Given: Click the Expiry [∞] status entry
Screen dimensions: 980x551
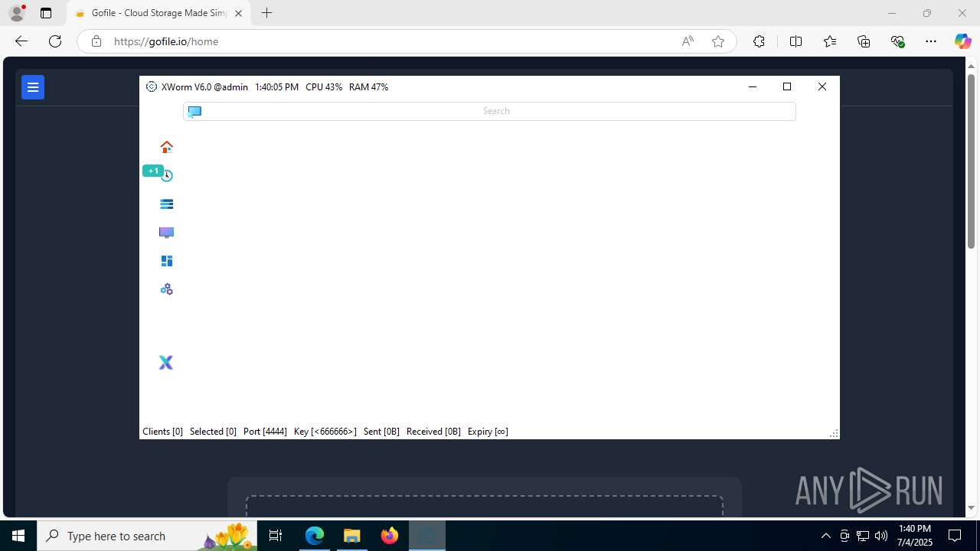Looking at the screenshot, I should coord(488,432).
